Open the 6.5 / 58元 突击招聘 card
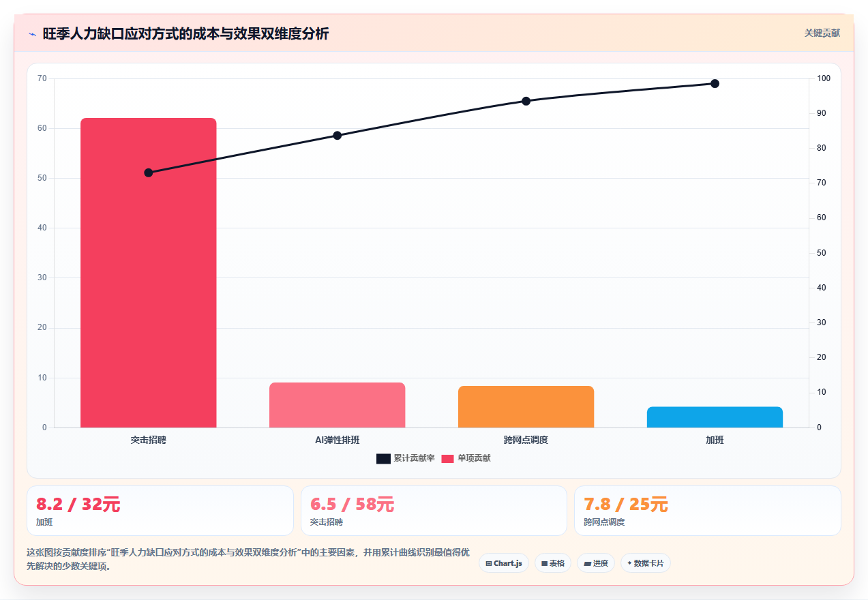Image resolution: width=868 pixels, height=600 pixels. tap(434, 511)
